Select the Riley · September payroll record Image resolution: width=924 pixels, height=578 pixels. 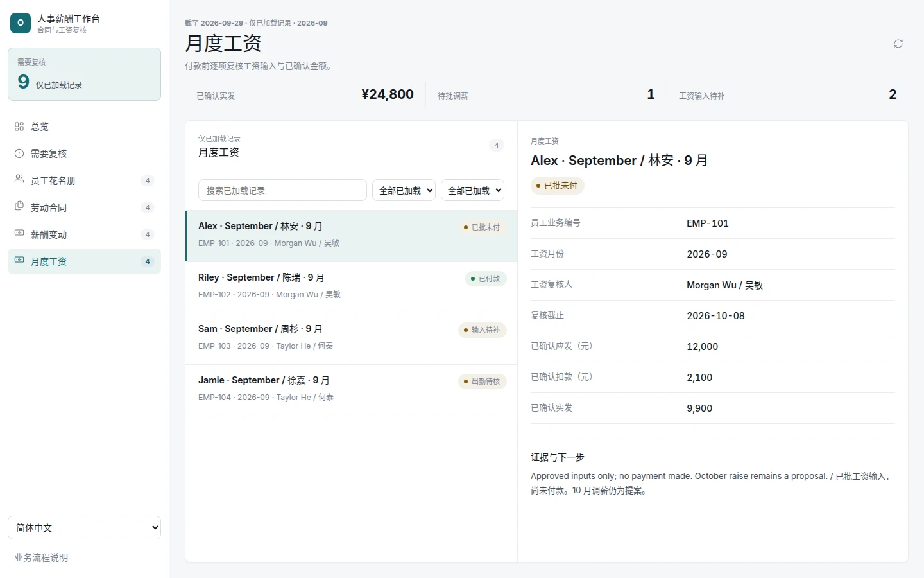[x=352, y=287]
